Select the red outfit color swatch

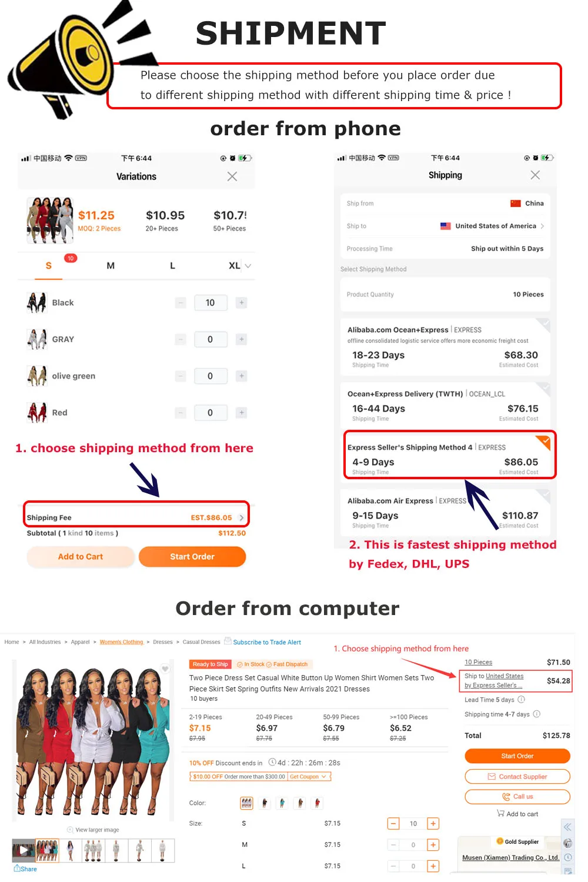(x=318, y=803)
